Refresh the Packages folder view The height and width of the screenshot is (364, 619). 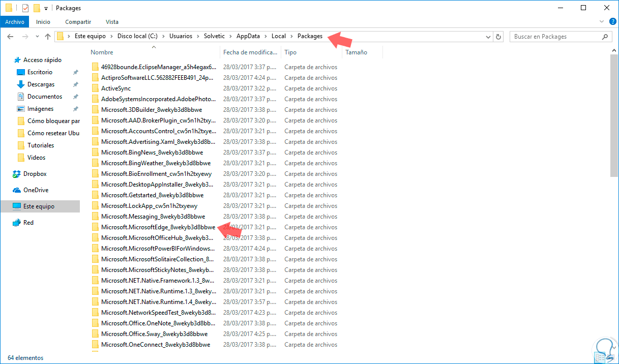[498, 37]
